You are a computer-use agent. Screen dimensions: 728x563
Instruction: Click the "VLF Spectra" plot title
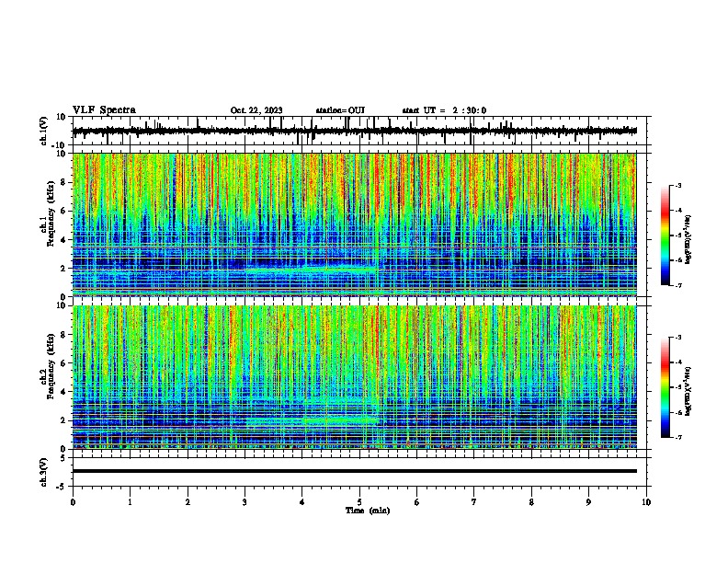(104, 110)
